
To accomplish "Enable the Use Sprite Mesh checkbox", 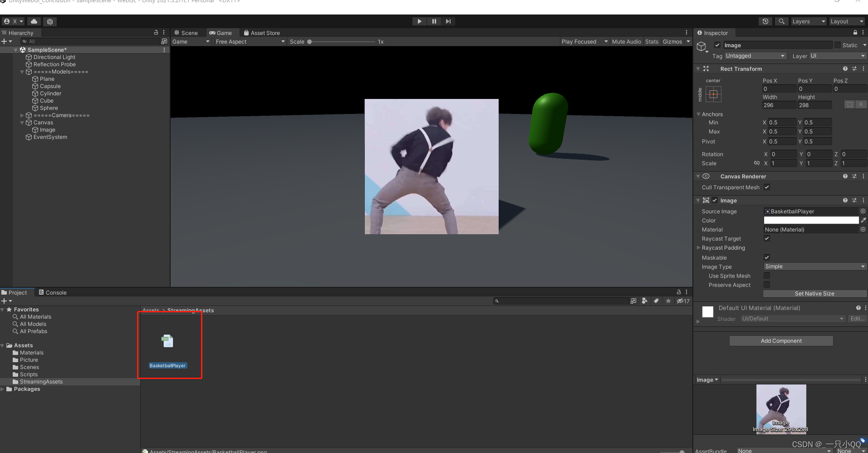I will (x=767, y=276).
